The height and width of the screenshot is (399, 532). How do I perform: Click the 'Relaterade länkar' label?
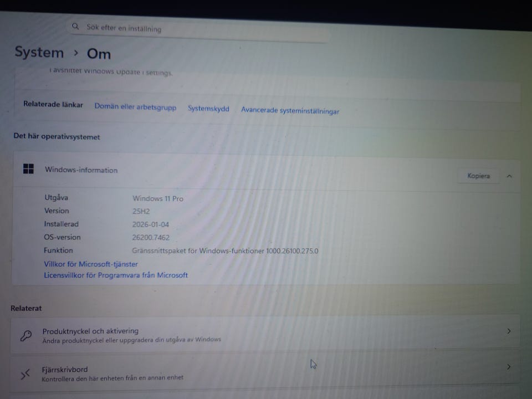53,104
